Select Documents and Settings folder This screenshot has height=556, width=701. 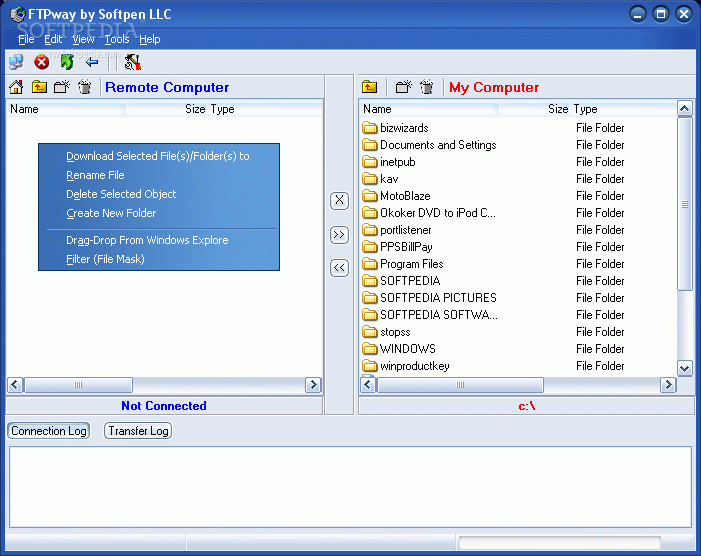(429, 145)
